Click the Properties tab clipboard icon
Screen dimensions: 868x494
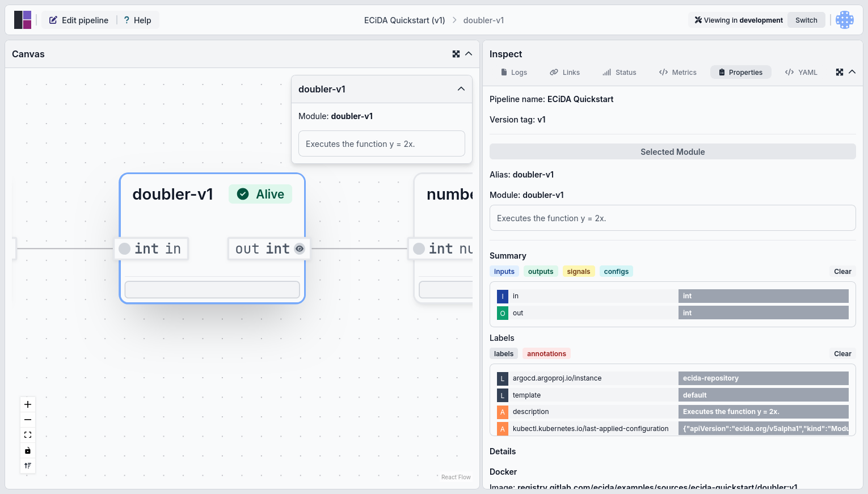(722, 72)
